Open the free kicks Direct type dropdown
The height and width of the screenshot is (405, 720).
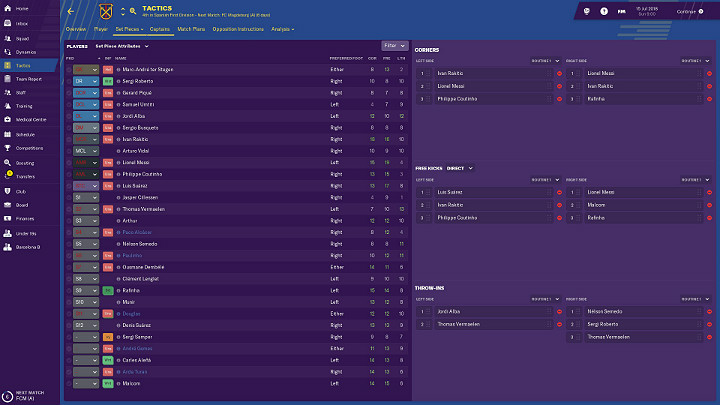460,169
